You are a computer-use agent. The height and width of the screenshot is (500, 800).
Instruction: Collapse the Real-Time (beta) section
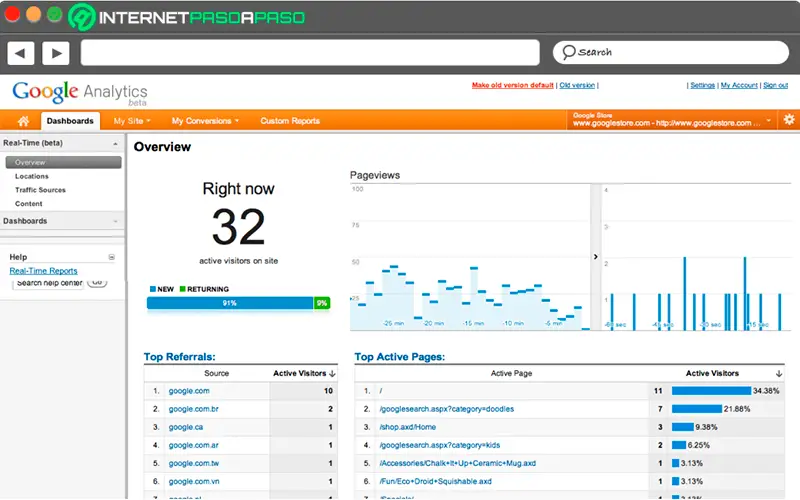[x=115, y=144]
